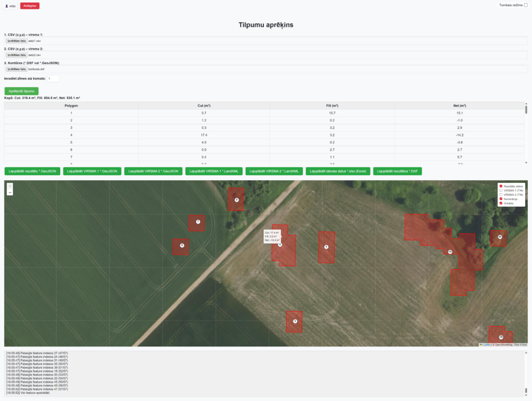Choose file for Kontūras DXF input

(x=16, y=69)
